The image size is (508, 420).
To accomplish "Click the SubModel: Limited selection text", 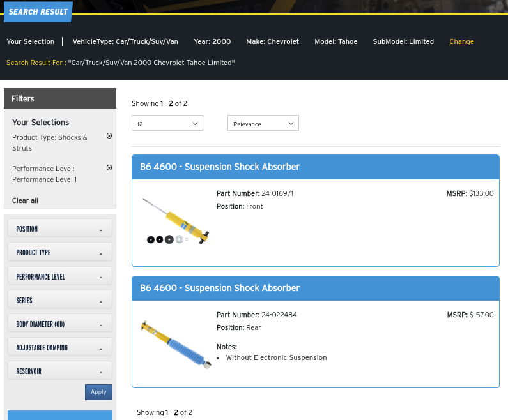I will pyautogui.click(x=403, y=41).
